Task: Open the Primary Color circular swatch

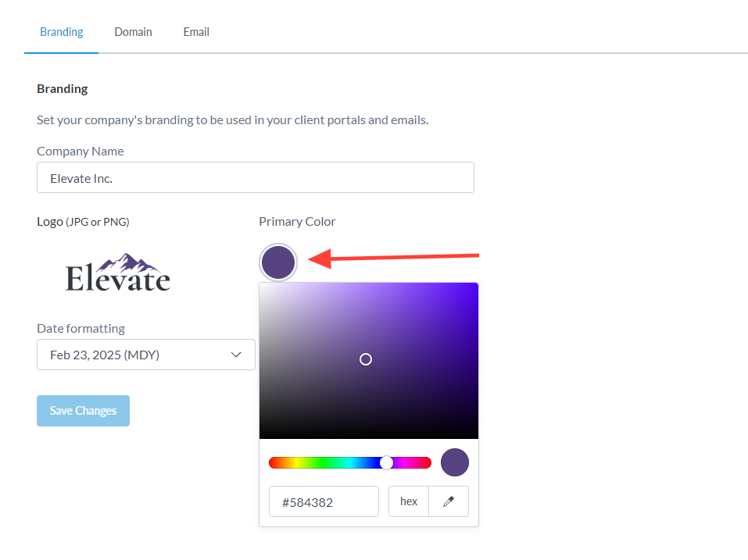Action: (277, 262)
